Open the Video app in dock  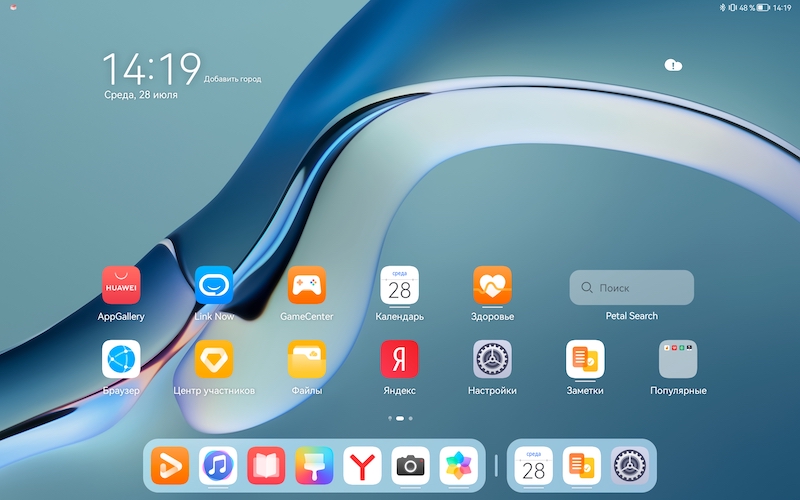coord(170,465)
